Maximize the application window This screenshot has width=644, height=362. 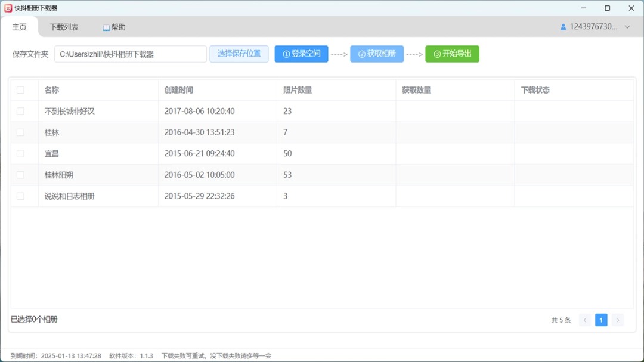click(x=607, y=8)
